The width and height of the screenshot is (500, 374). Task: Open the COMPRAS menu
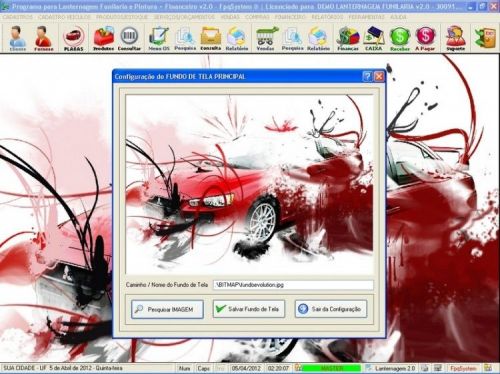point(257,17)
